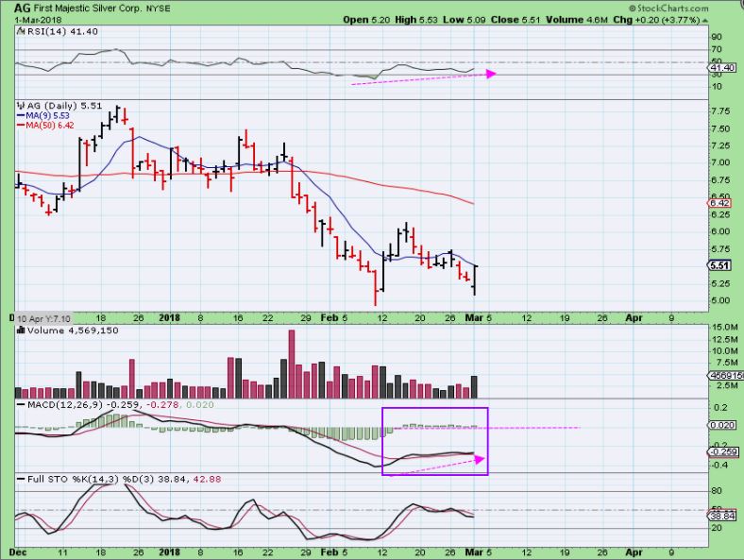
Task: Click the Volume 4,569,150 panel label
Action: click(73, 331)
